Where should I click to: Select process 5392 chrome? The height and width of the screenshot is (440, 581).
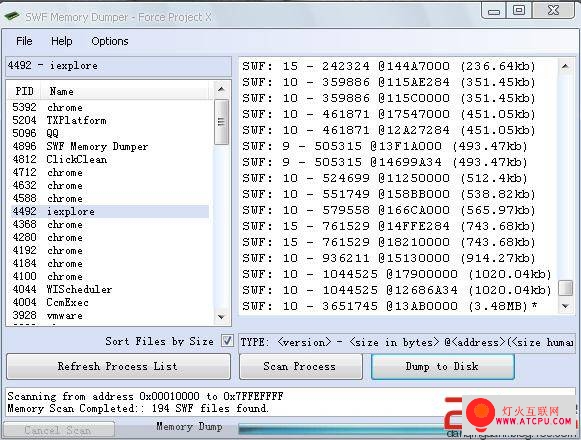(x=109, y=107)
